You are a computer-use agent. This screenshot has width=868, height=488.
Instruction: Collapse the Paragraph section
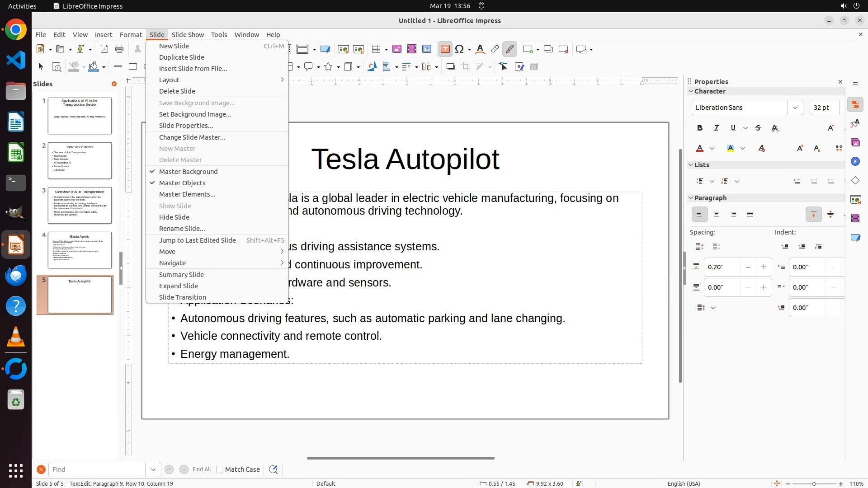(x=691, y=198)
